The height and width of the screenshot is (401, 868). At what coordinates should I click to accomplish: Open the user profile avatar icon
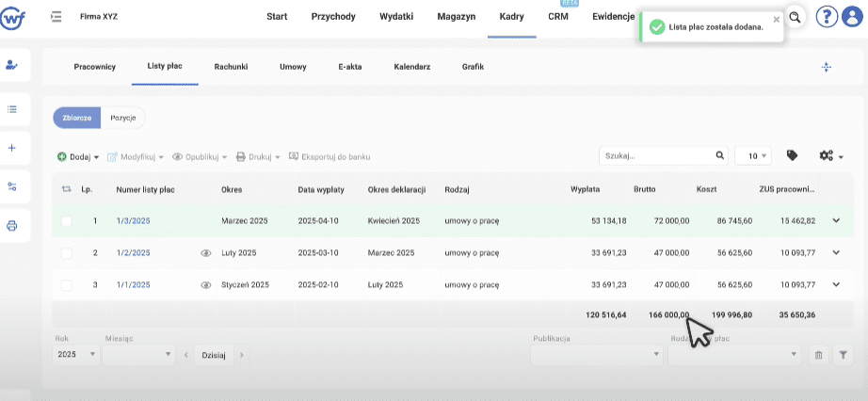tap(851, 16)
